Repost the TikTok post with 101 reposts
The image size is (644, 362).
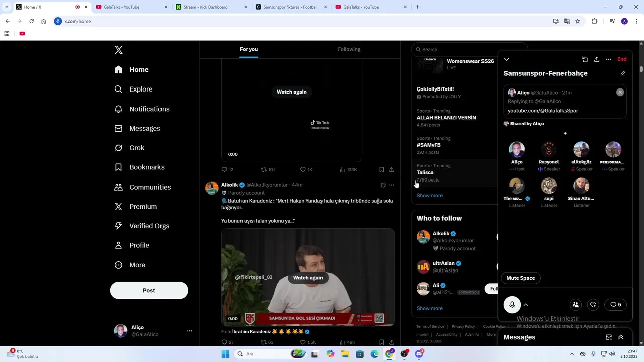pyautogui.click(x=268, y=170)
